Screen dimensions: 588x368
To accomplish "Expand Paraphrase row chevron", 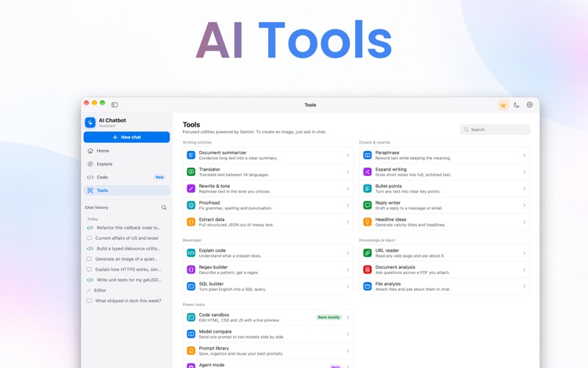I will [524, 155].
